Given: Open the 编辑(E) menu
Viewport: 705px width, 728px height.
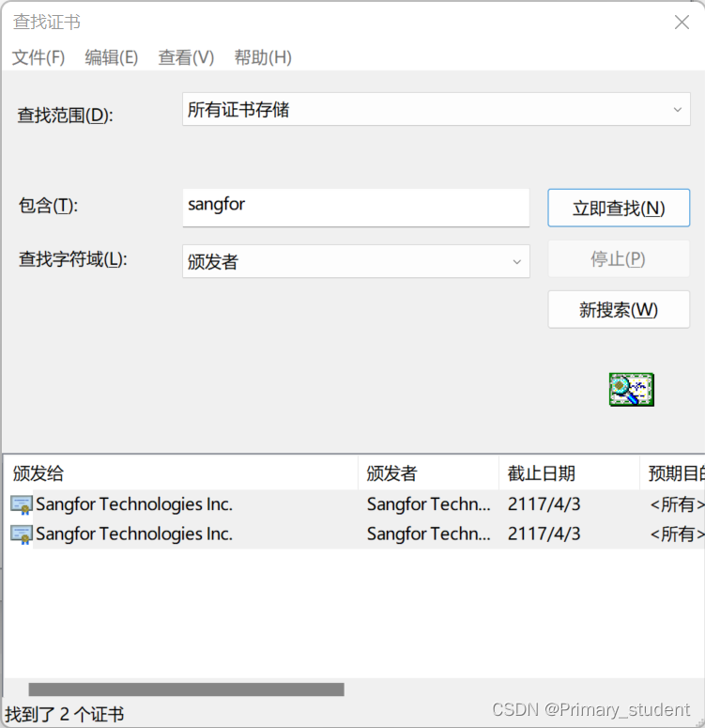Looking at the screenshot, I should coord(112,57).
